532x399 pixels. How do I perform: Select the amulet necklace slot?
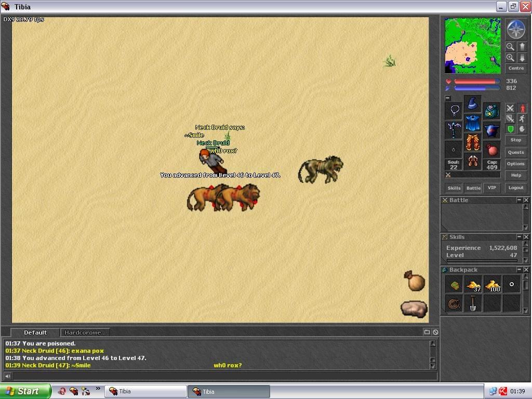pyautogui.click(x=454, y=111)
